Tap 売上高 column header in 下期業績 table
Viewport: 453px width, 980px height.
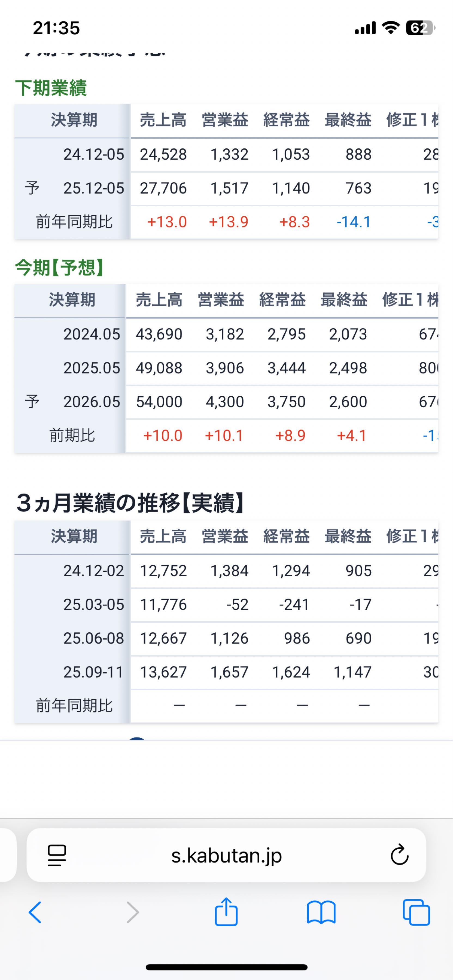pos(163,120)
